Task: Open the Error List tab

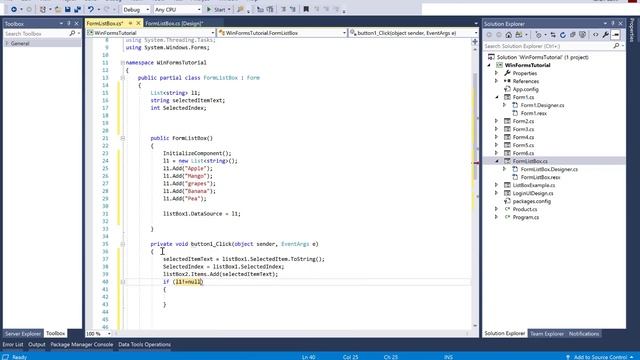Action: point(13,344)
